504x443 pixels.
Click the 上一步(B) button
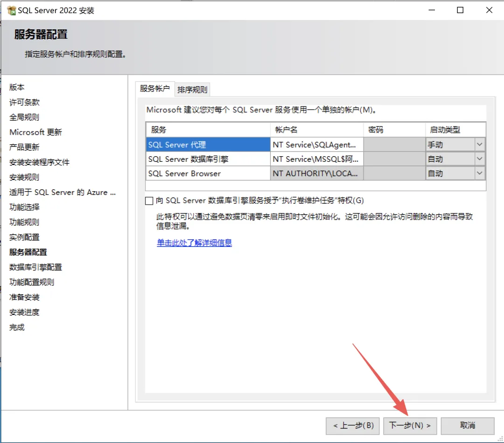(353, 426)
